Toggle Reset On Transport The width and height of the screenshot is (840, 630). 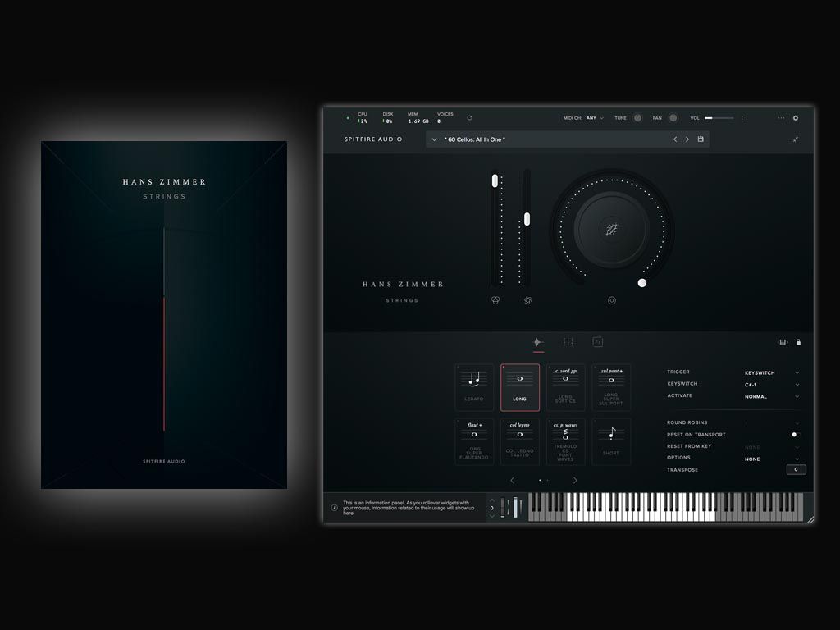pyautogui.click(x=793, y=435)
